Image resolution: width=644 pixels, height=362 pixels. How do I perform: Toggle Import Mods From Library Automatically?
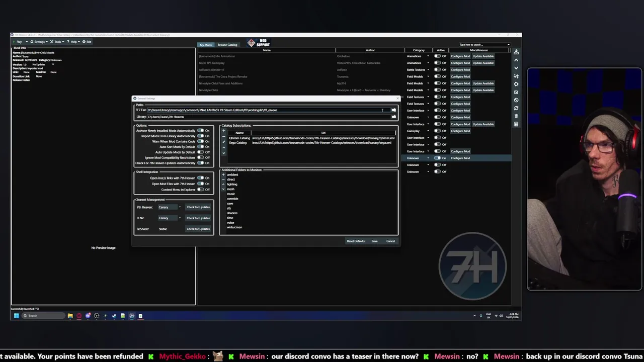(200, 136)
